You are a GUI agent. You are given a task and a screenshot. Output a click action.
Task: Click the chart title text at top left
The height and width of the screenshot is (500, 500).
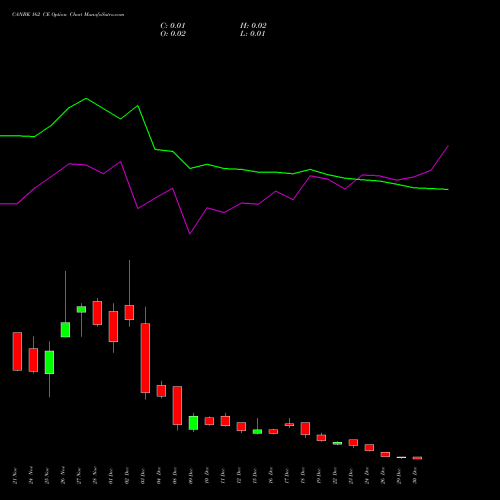[68, 15]
